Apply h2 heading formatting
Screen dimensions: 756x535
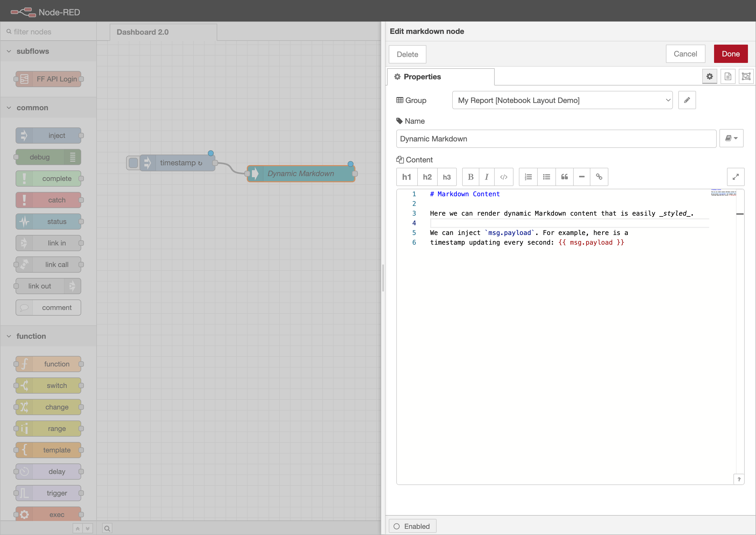pyautogui.click(x=427, y=177)
